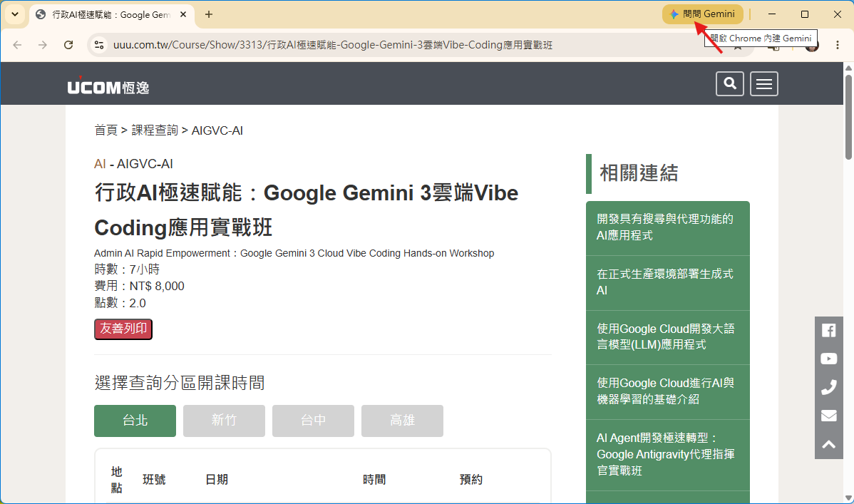854x504 pixels.
Task: Click the 問問 Gemini button
Action: click(x=703, y=14)
